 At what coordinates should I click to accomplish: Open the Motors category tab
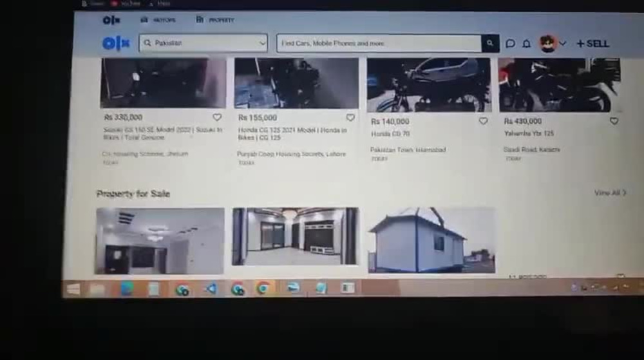(158, 20)
